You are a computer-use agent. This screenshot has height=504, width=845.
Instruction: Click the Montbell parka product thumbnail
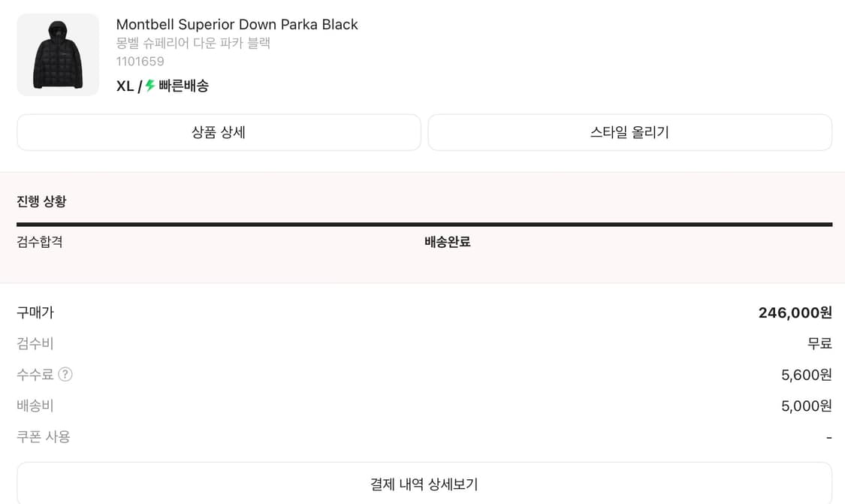[58, 54]
